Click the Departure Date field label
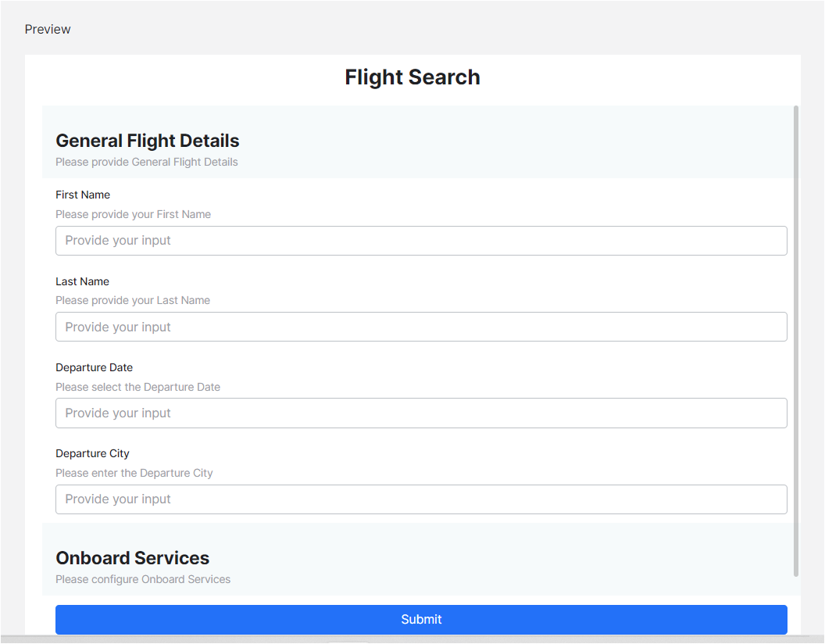825x644 pixels. coord(95,367)
